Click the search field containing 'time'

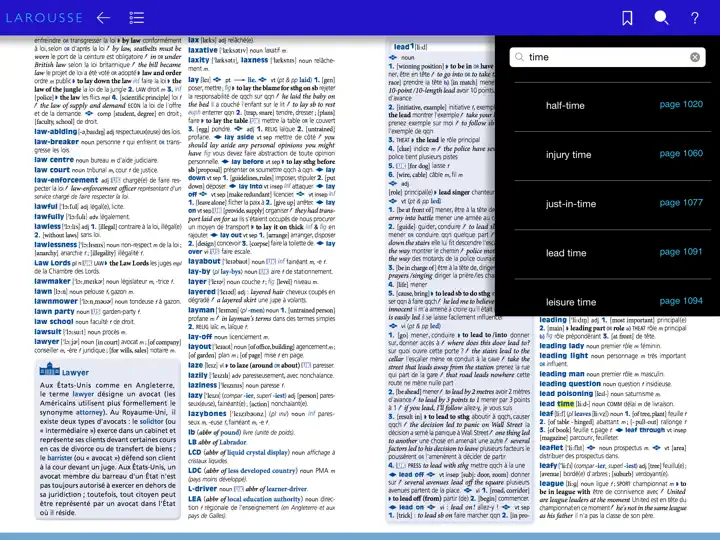(x=607, y=57)
